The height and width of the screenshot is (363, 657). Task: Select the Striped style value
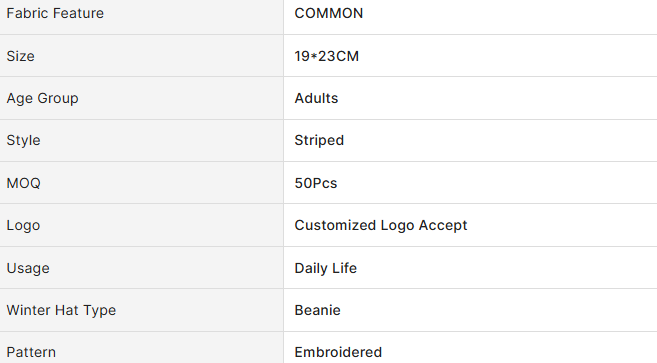tap(319, 140)
